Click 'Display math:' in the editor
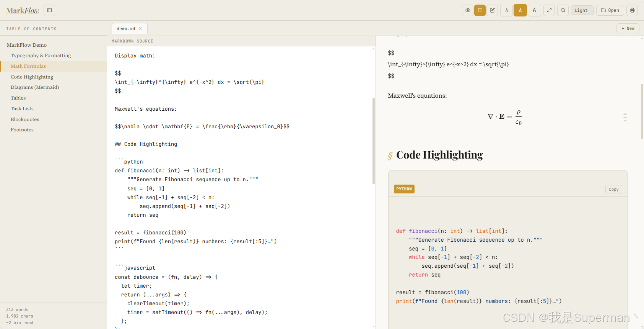This screenshot has height=329, width=644. click(x=135, y=56)
